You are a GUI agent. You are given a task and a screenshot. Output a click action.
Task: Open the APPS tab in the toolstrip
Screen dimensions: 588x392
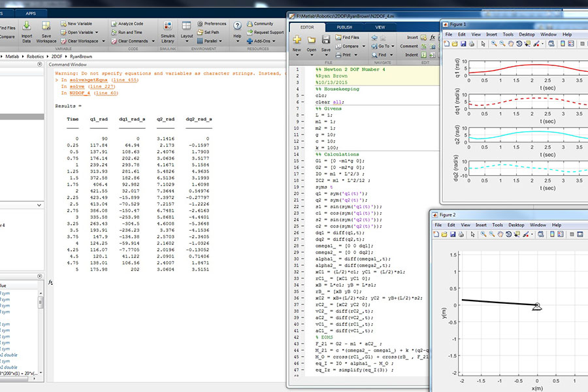pos(31,14)
